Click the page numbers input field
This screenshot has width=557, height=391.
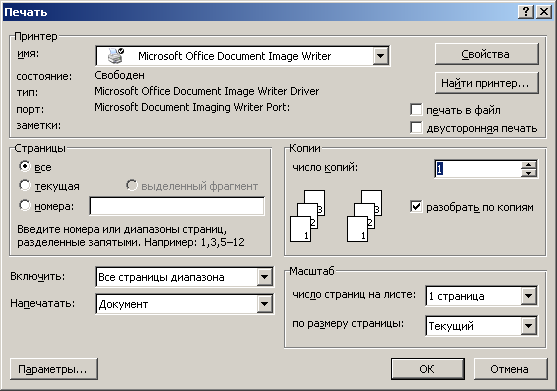click(x=177, y=206)
